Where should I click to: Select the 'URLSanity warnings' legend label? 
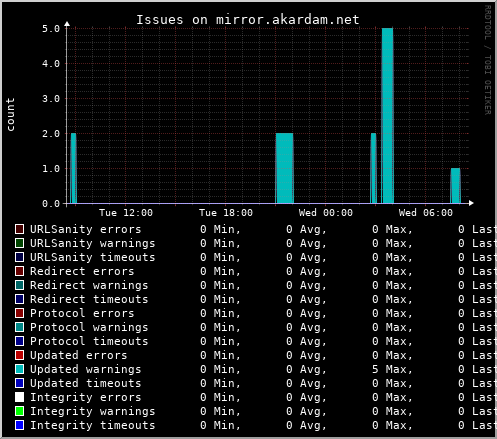(93, 243)
